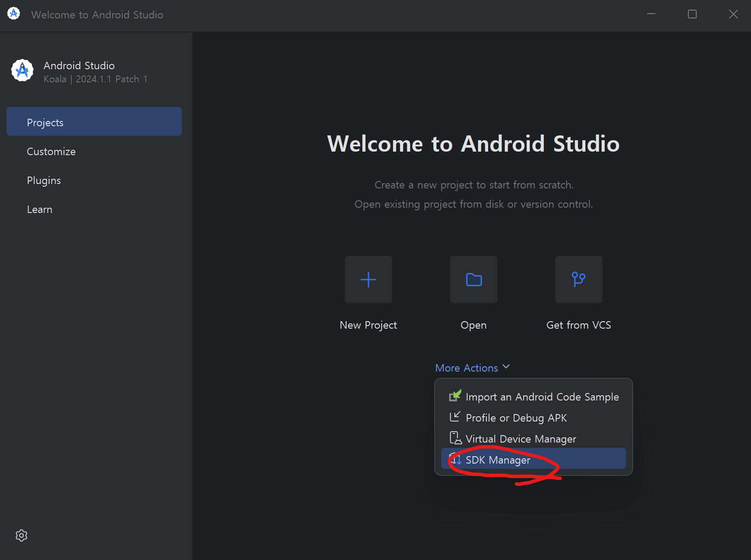Image resolution: width=751 pixels, height=560 pixels.
Task: Click the Android Studio title bar icon
Action: tap(14, 14)
